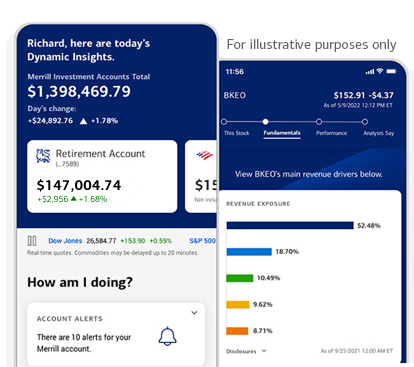Expand the Account Alerts chevron
Image resolution: width=414 pixels, height=367 pixels.
[194, 313]
